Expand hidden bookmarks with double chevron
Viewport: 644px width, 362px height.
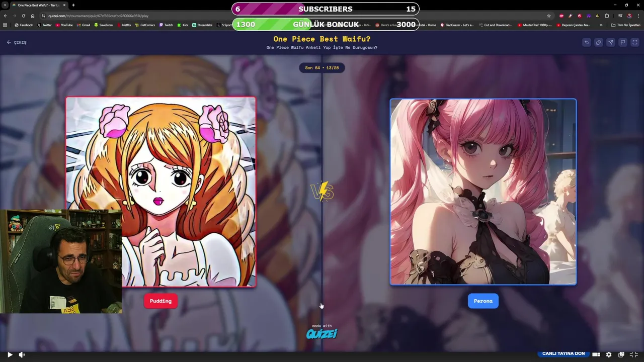pos(601,25)
